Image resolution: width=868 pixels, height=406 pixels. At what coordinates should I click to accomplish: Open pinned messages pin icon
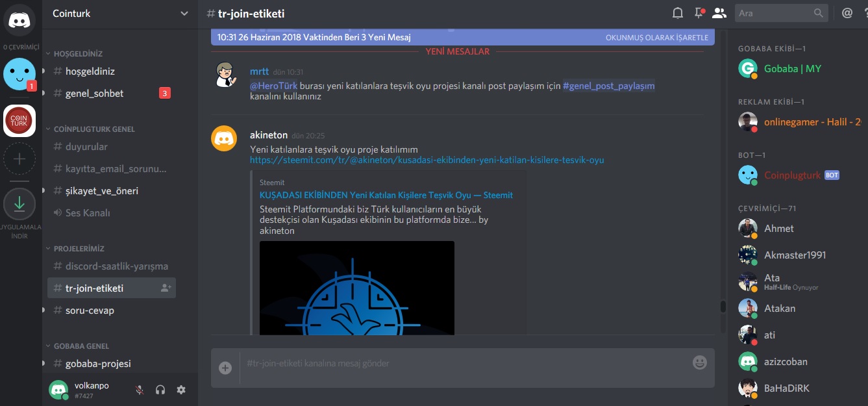[x=699, y=13]
